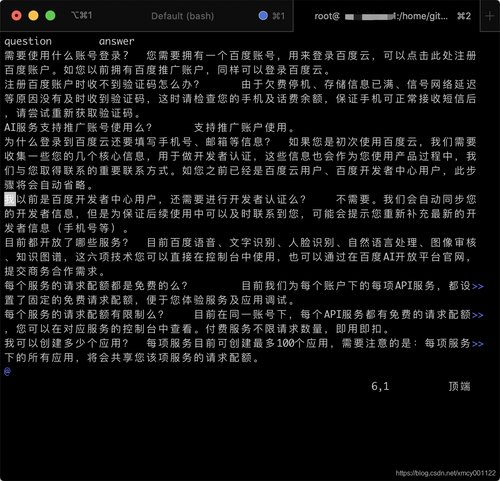
Task: Click the answer 支持推广账户使用。
Action: point(244,128)
